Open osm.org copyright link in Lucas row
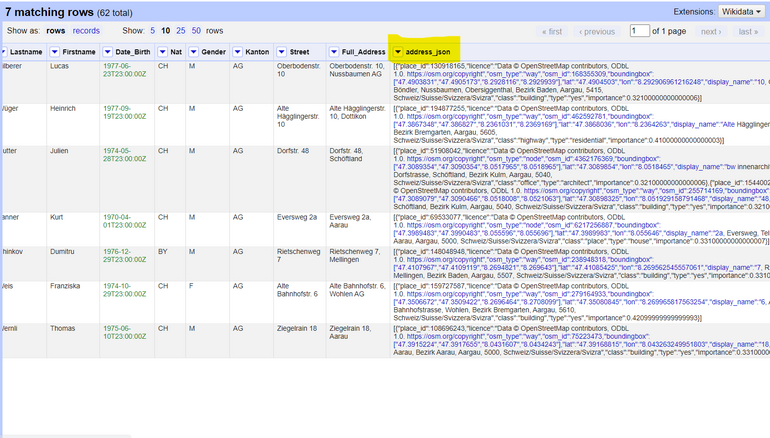This screenshot has height=438, width=770. pyautogui.click(x=446, y=73)
